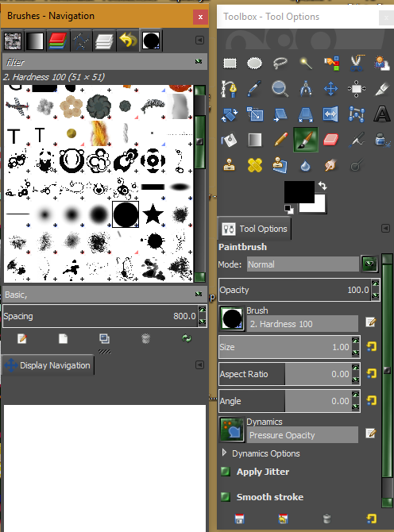The height and width of the screenshot is (532, 394).
Task: Switch to the Paths dock tab
Action: 81,40
